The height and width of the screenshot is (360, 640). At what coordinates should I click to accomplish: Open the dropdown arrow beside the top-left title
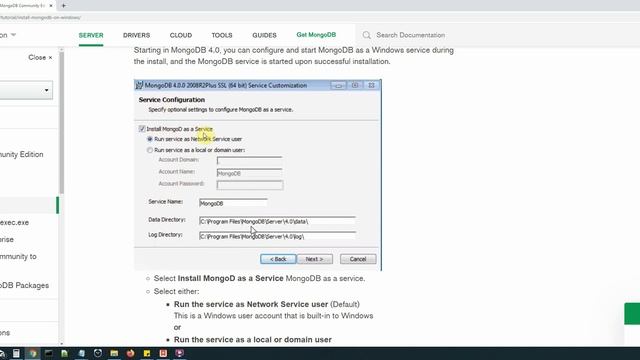click(13, 35)
